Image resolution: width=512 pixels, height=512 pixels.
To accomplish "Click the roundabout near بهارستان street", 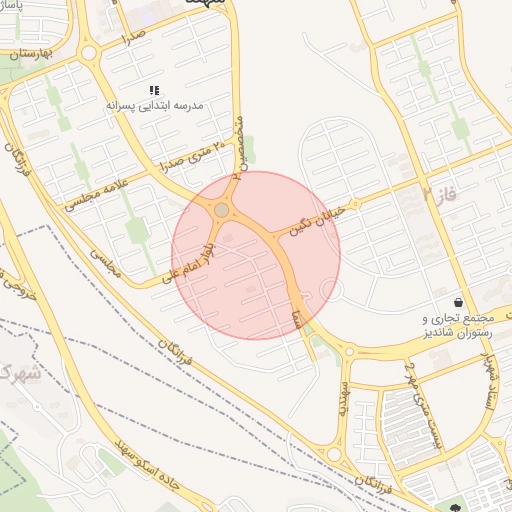I will tap(88, 53).
